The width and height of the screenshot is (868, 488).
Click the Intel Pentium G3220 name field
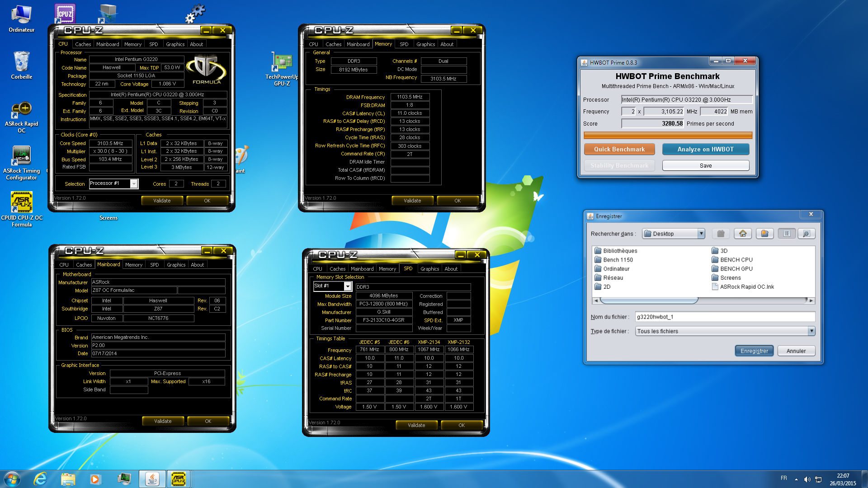coord(136,59)
